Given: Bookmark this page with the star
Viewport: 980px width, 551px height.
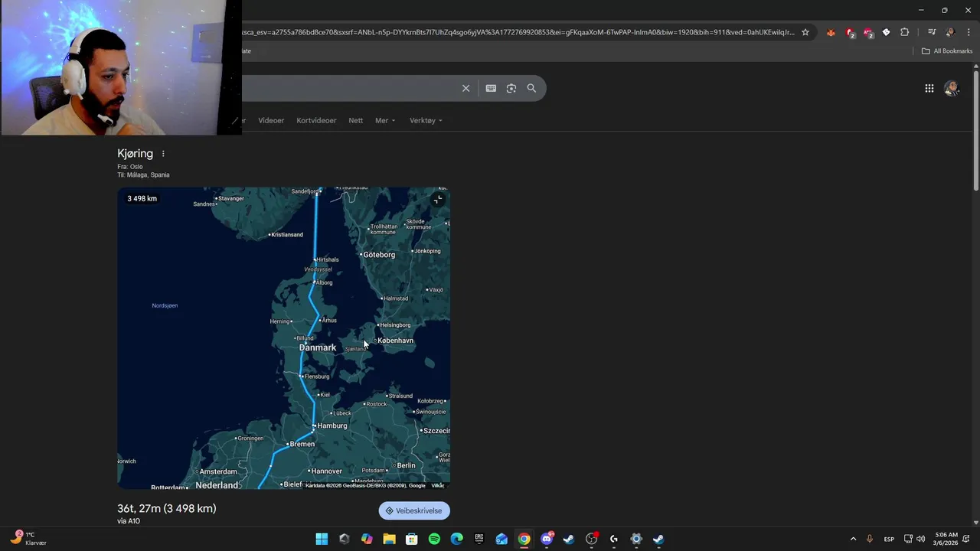Looking at the screenshot, I should pos(805,32).
